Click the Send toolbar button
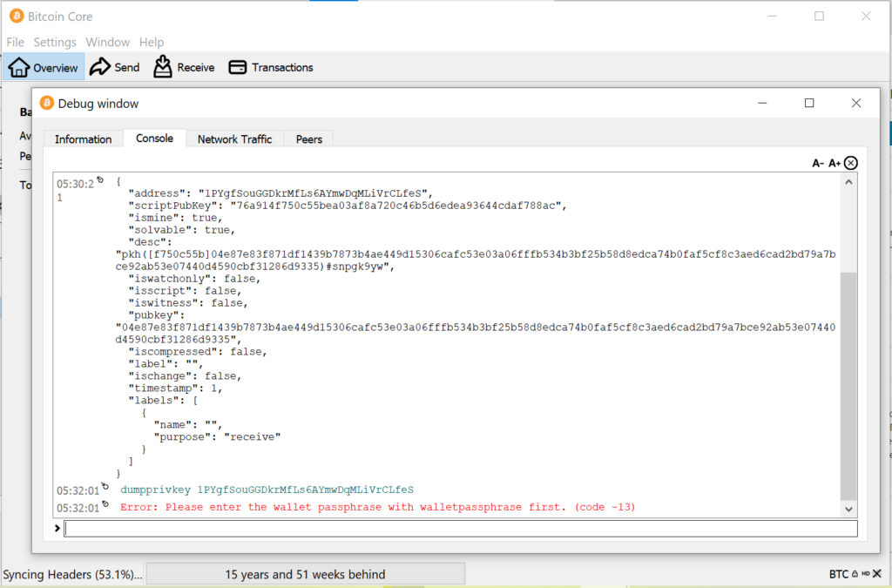The image size is (892, 588). coord(115,67)
